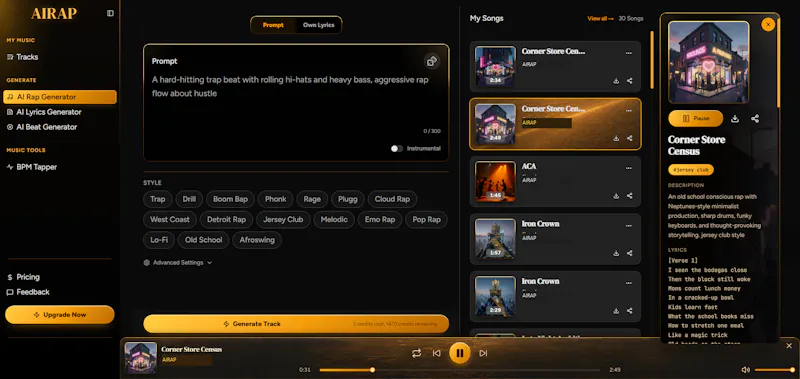The height and width of the screenshot is (379, 800).
Task: Select the Pop Rap style chip
Action: point(427,219)
